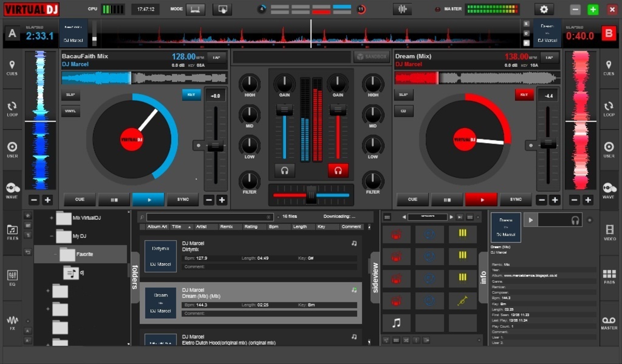Collapse the My DJ folder

[51, 236]
